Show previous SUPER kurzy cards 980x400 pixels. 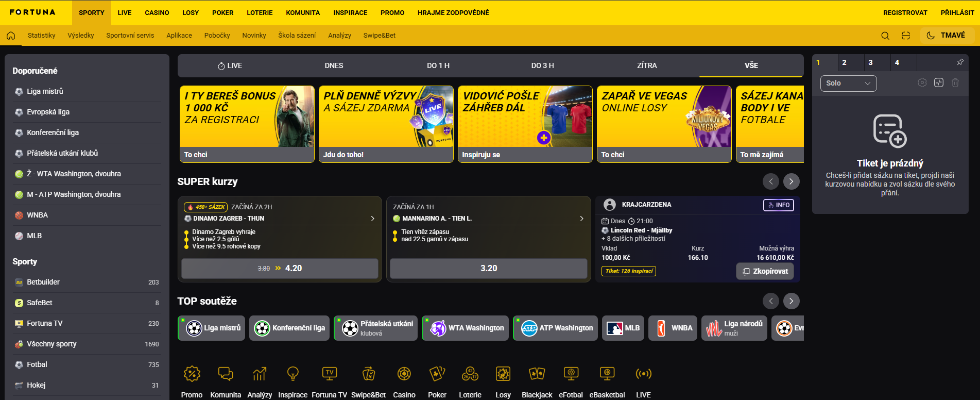tap(771, 181)
